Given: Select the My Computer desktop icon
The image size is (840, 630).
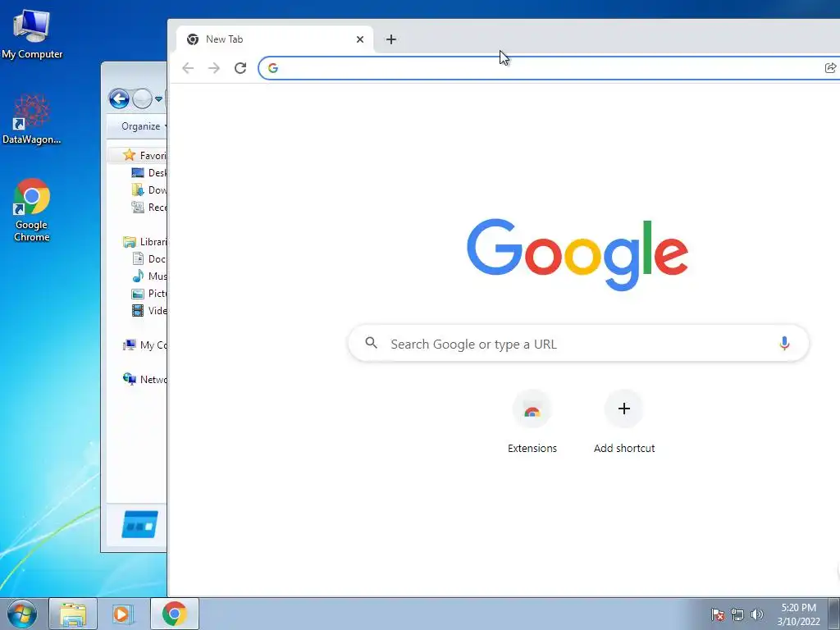Looking at the screenshot, I should point(32,34).
